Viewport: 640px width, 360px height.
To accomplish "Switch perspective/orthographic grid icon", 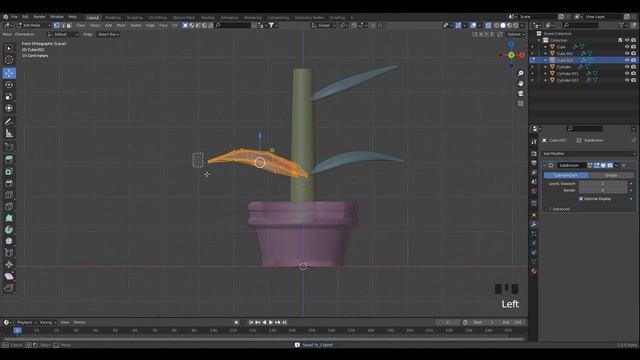I will [521, 104].
